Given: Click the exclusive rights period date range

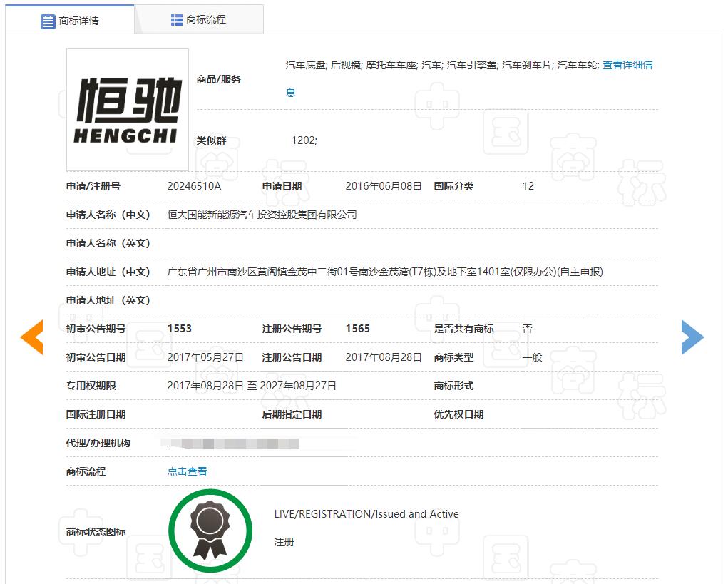Looking at the screenshot, I should (x=252, y=386).
